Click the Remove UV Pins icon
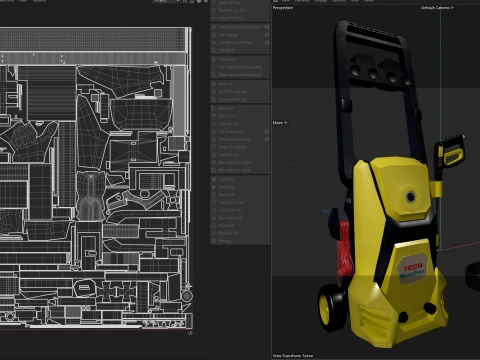 point(214,10)
